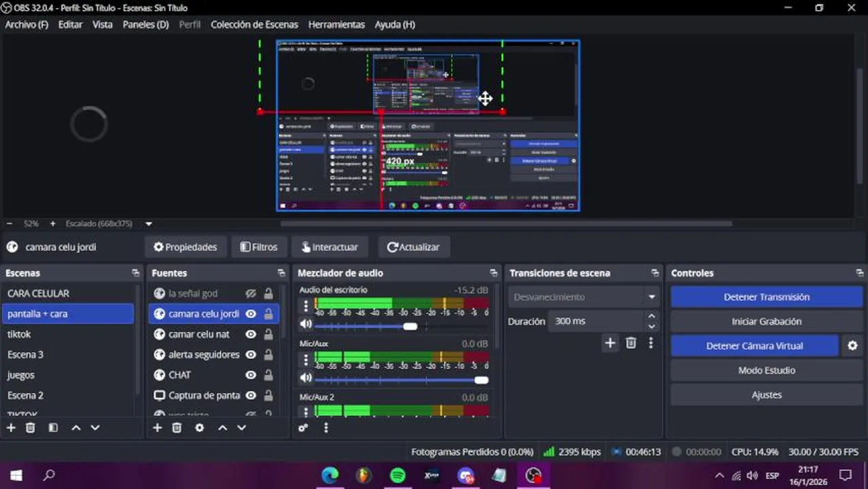Open options menu for Mic/Aux channel
Image resolution: width=868 pixels, height=489 pixels.
click(306, 359)
